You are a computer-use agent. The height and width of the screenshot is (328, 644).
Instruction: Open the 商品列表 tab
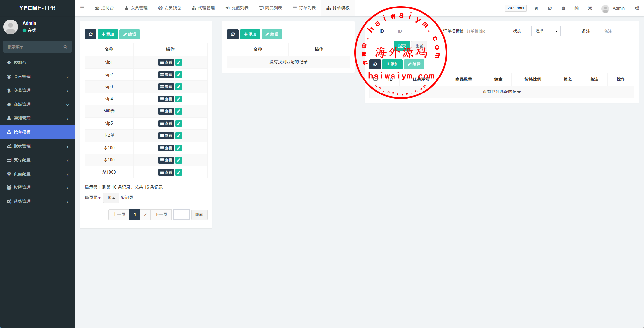point(270,8)
